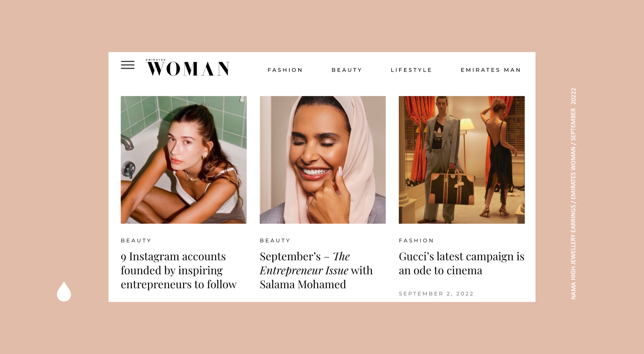Click the Beauty tag above September's article
644x354 pixels.
pyautogui.click(x=275, y=240)
